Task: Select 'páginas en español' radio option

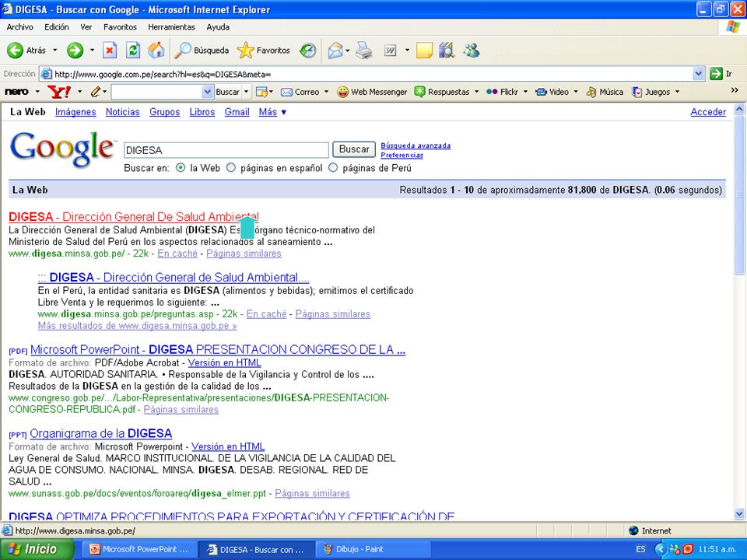Action: pyautogui.click(x=231, y=168)
